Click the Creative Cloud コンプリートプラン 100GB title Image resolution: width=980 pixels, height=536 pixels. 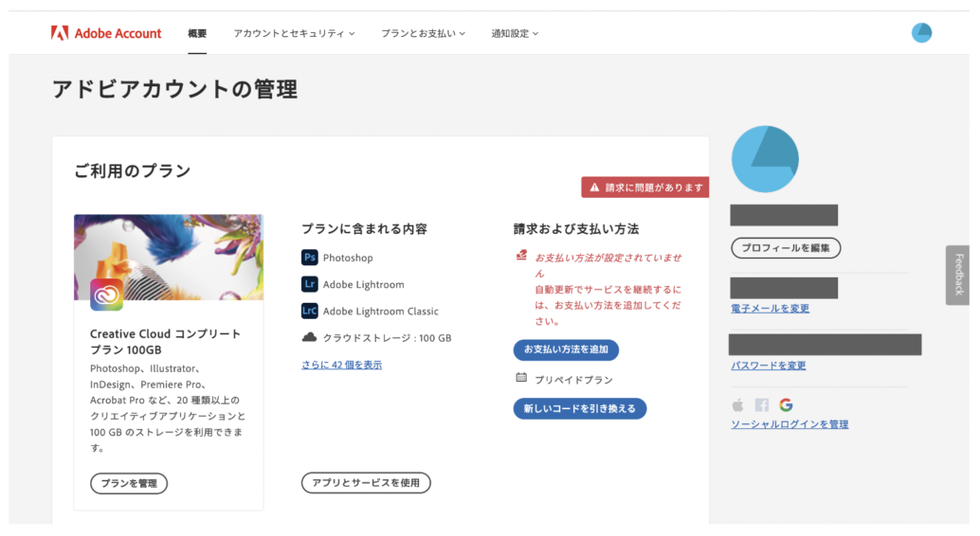pyautogui.click(x=165, y=342)
